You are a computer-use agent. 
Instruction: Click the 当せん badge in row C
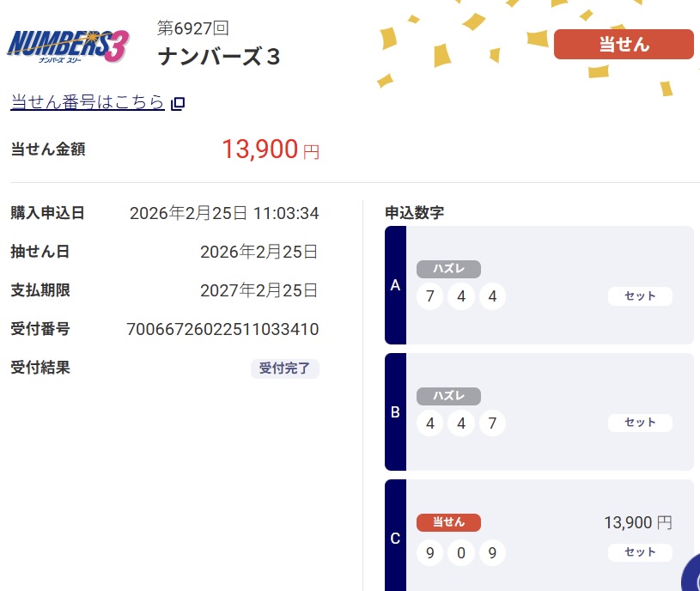448,522
